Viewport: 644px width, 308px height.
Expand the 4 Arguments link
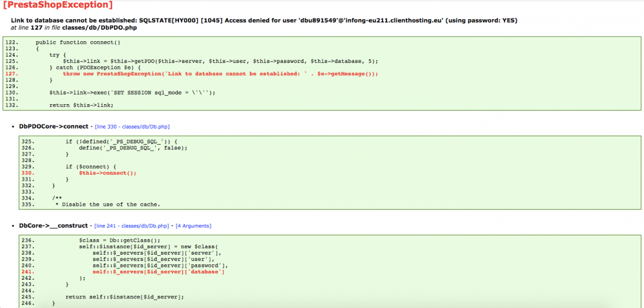[x=193, y=226]
